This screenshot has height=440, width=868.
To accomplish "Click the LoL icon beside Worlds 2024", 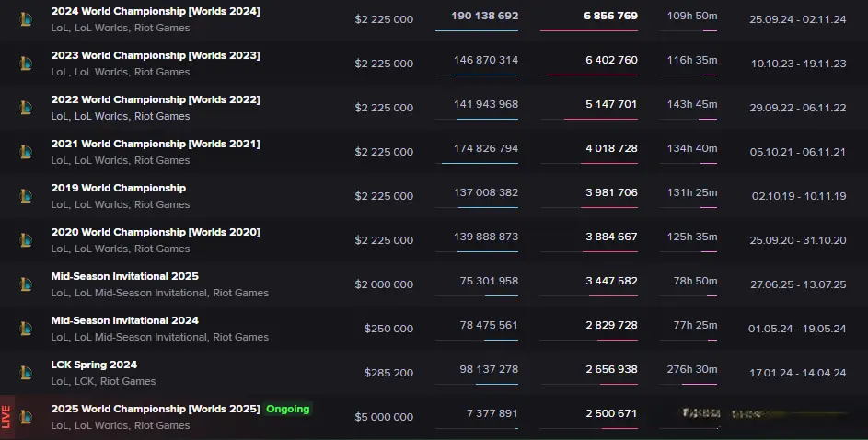I will [x=26, y=19].
